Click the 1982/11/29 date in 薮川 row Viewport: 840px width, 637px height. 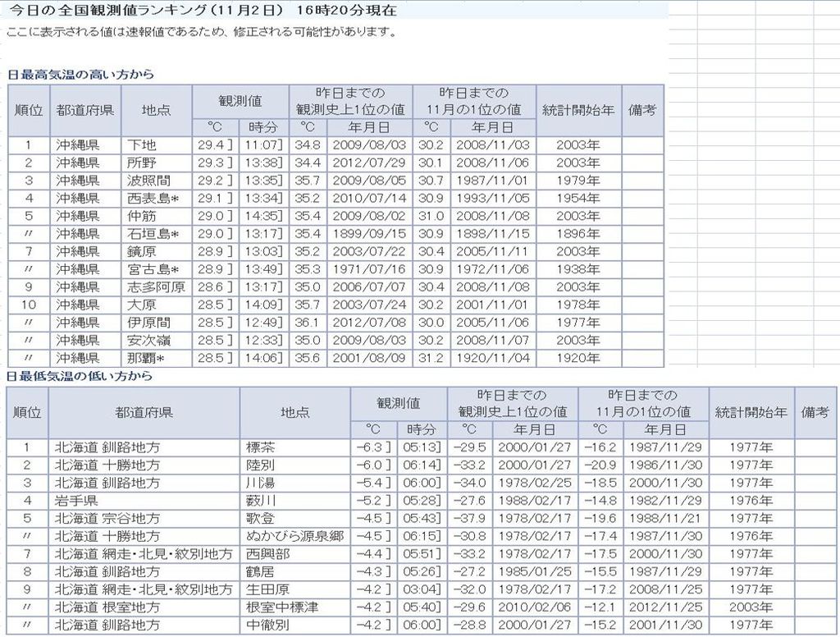(x=665, y=500)
